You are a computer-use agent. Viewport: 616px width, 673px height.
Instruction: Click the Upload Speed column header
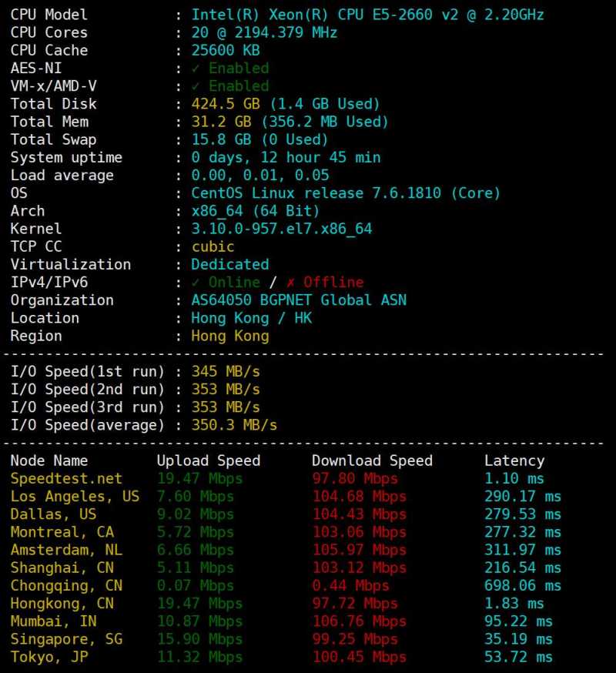pyautogui.click(x=209, y=461)
